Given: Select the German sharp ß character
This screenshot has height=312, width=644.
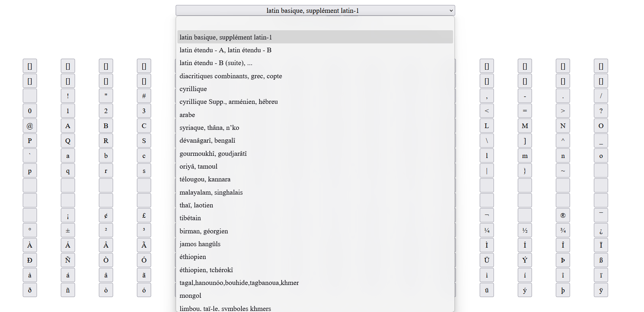Looking at the screenshot, I should pos(601,260).
